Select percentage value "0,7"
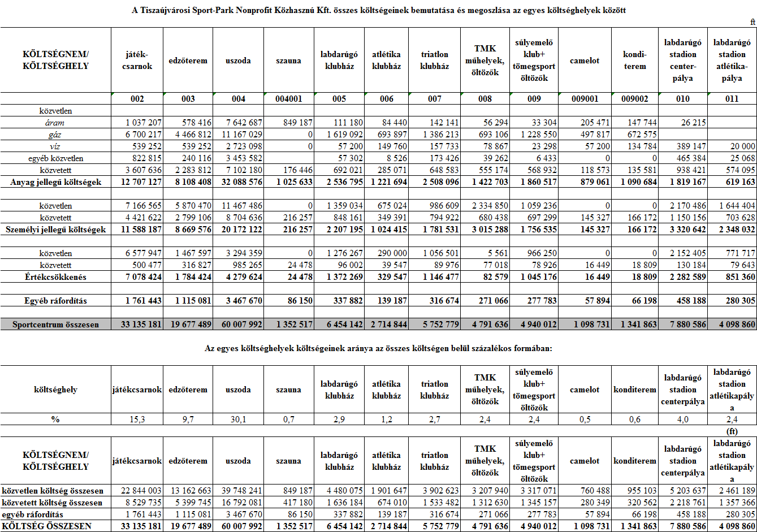The height and width of the screenshot is (532, 757). (289, 419)
